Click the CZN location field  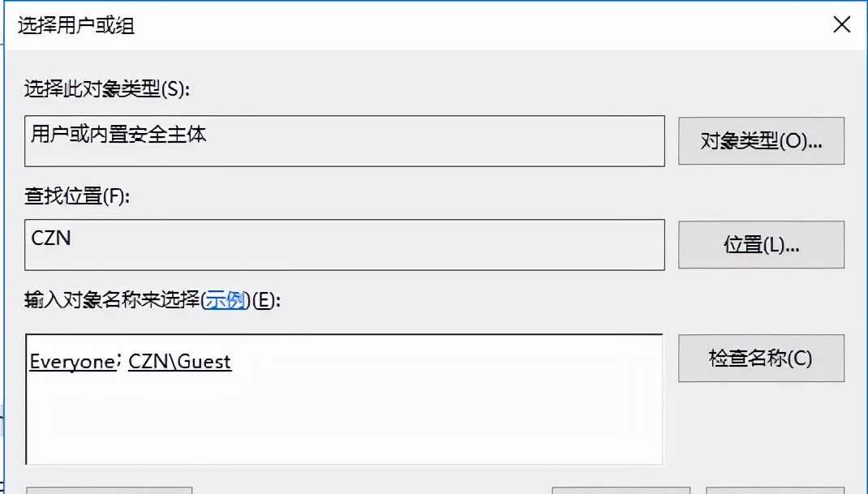(344, 243)
